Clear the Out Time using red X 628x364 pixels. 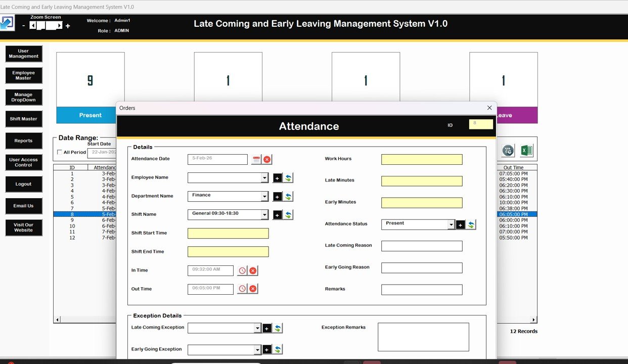click(x=253, y=289)
